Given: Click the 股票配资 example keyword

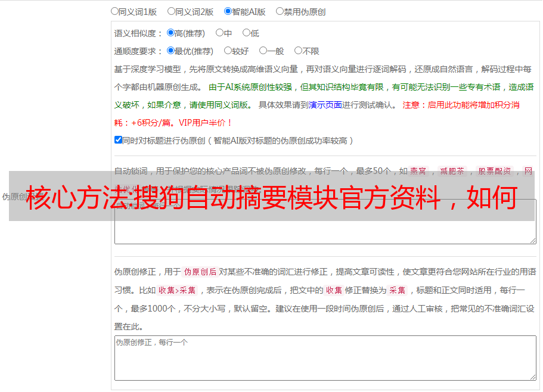Looking at the screenshot, I should click(495, 171).
